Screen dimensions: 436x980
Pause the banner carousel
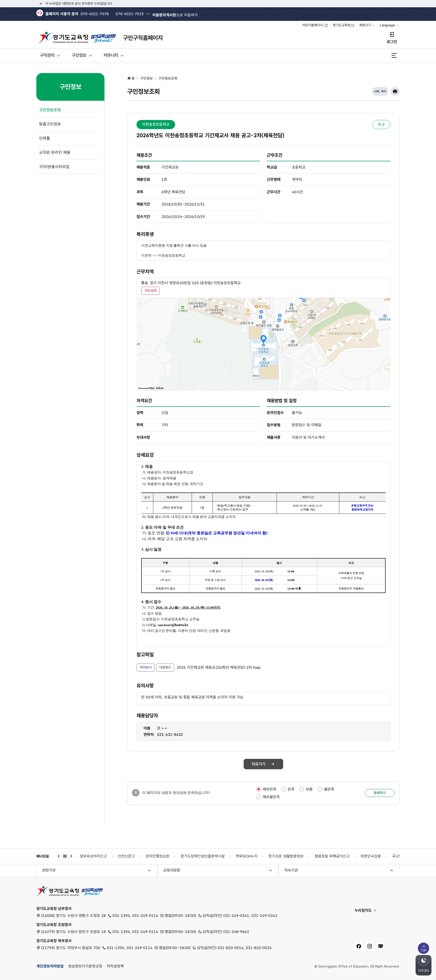click(x=65, y=856)
